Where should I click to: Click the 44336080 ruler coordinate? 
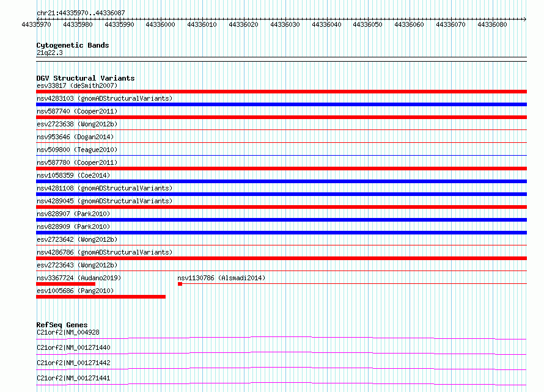tap(492, 24)
